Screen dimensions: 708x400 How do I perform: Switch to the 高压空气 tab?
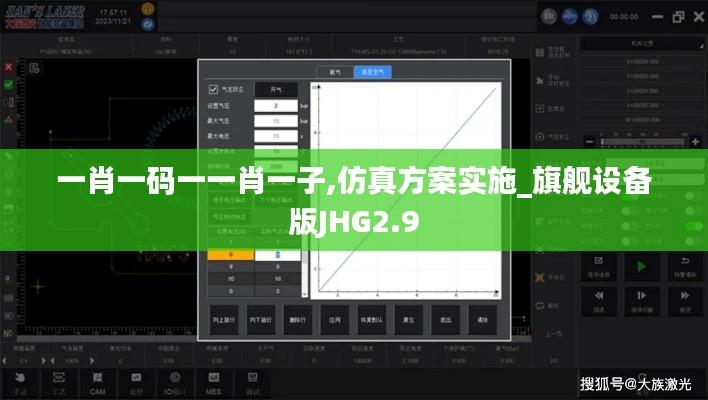click(373, 72)
